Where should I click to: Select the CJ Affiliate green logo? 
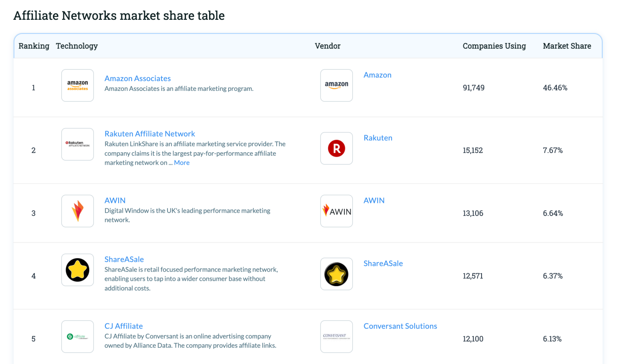(77, 336)
